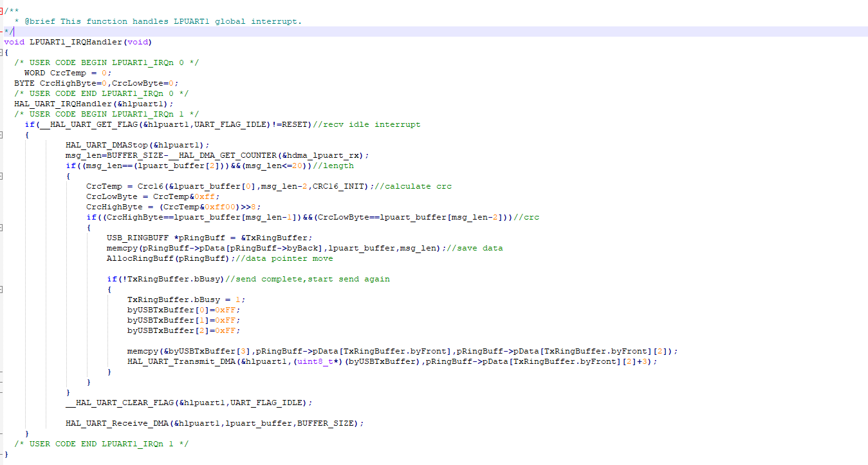This screenshot has height=465, width=868.
Task: Click the '//send complete,start send again' comment
Action: tap(307, 279)
